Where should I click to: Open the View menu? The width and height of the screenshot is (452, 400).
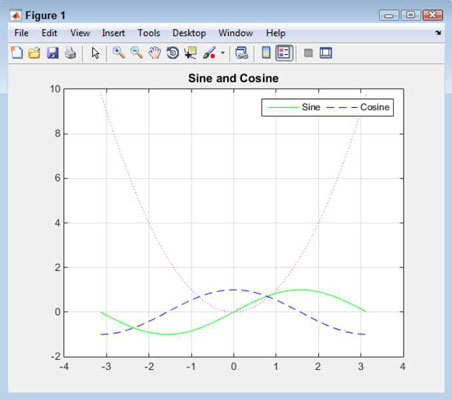click(80, 33)
